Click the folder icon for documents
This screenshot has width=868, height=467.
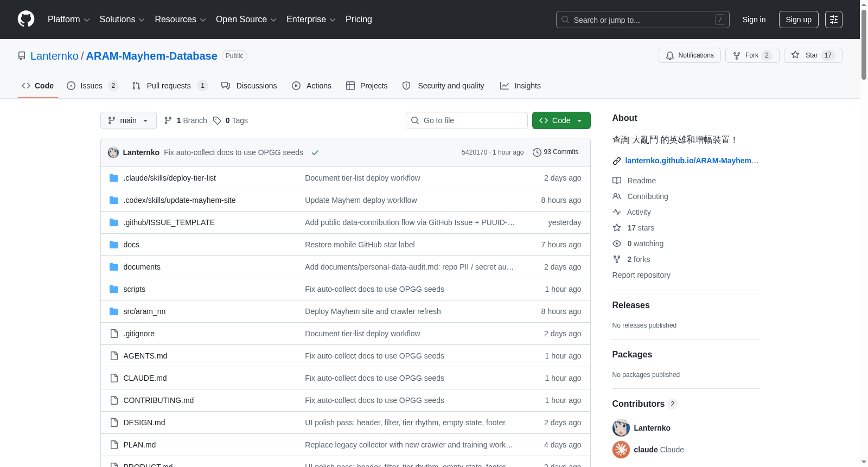tap(114, 267)
